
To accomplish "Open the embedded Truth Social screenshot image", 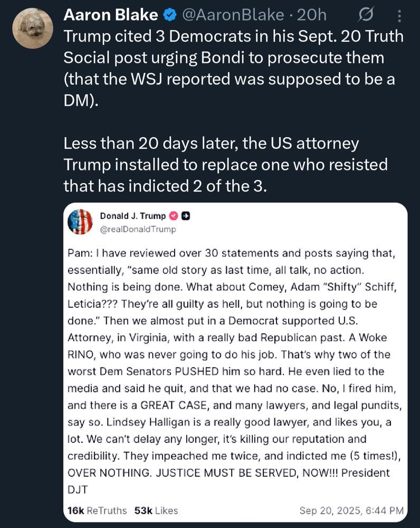I will [235, 362].
